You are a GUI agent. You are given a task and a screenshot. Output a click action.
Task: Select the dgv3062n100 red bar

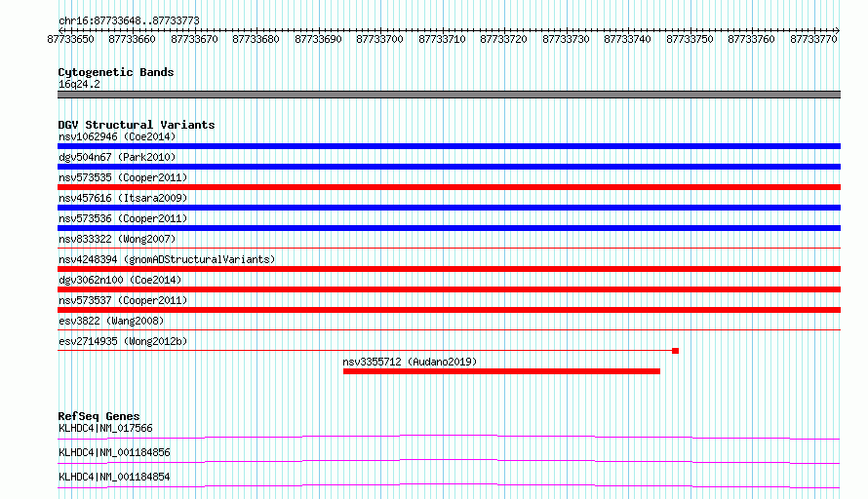point(449,289)
